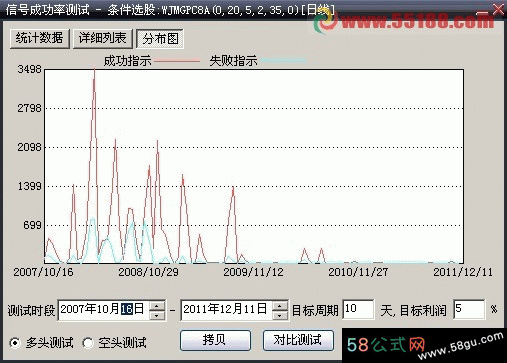The height and width of the screenshot is (363, 507).
Task: Click the 对比测试 button
Action: (x=298, y=340)
